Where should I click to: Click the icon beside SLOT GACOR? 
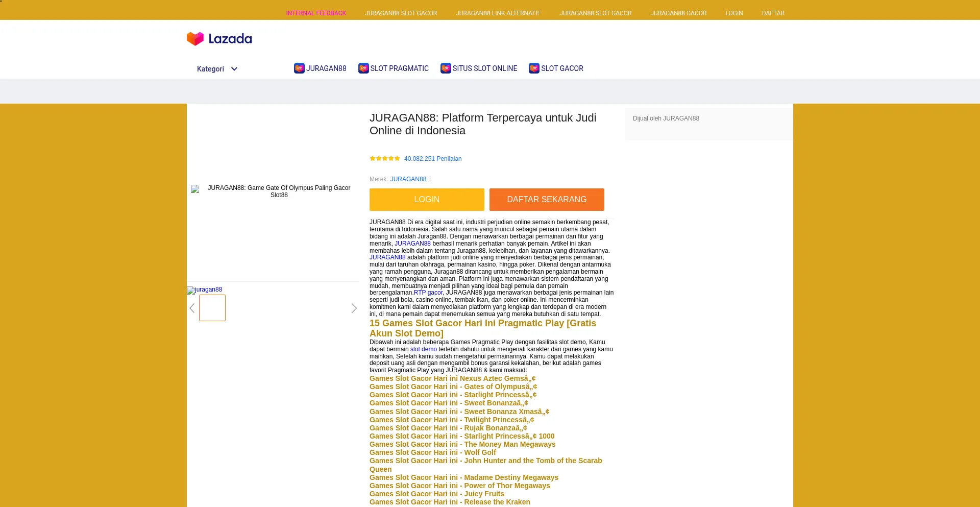click(534, 68)
